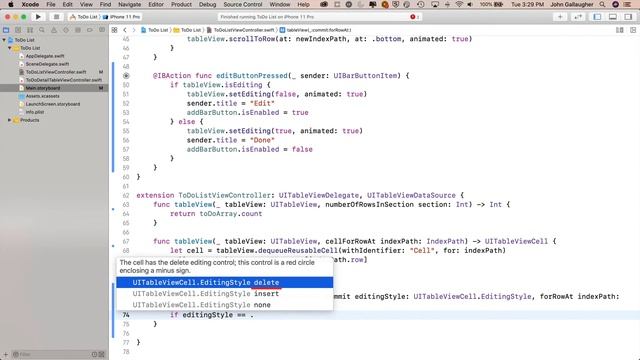
Task: Click the activity status bar message
Action: tap(267, 17)
